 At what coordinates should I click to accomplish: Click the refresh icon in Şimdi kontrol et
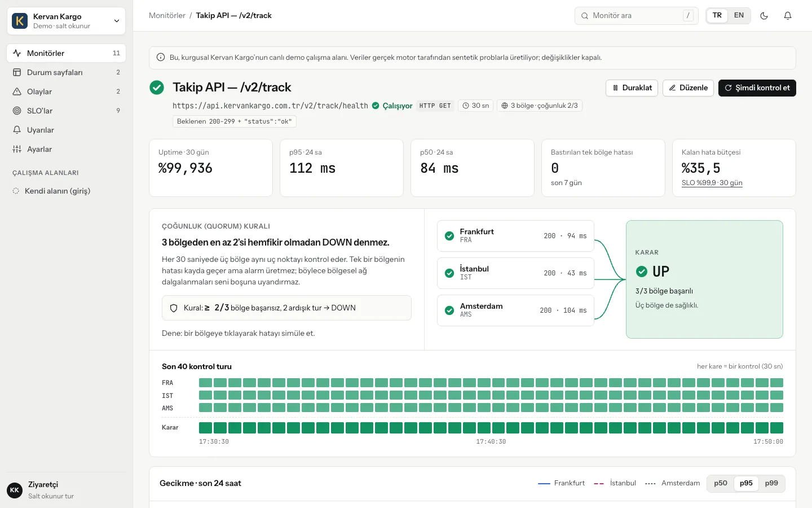coord(728,88)
